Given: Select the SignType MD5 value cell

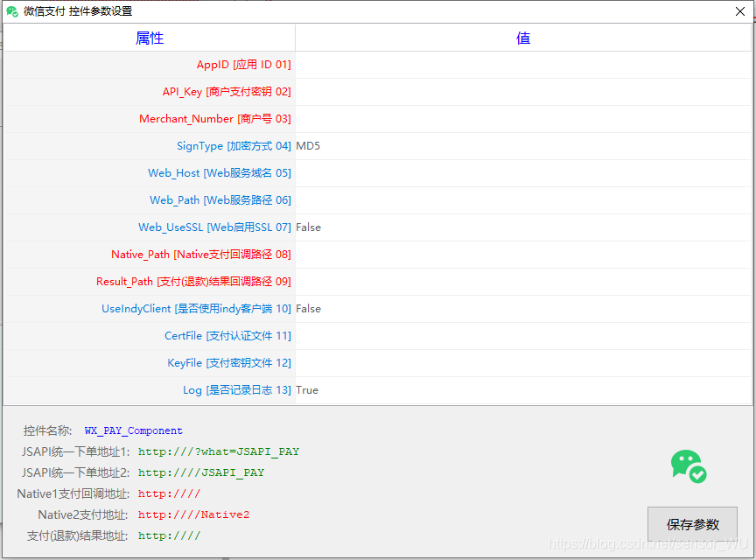Looking at the screenshot, I should [523, 146].
